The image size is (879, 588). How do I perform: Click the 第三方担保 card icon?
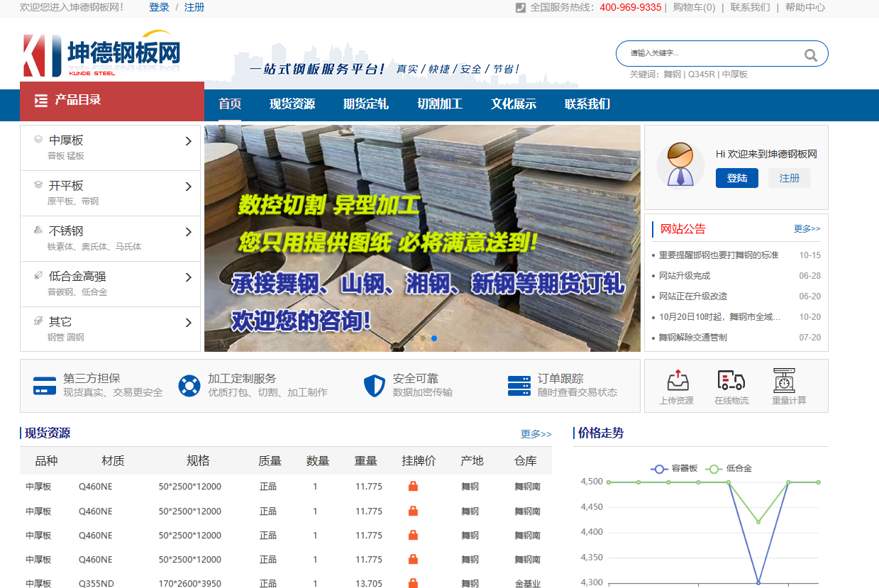[45, 386]
